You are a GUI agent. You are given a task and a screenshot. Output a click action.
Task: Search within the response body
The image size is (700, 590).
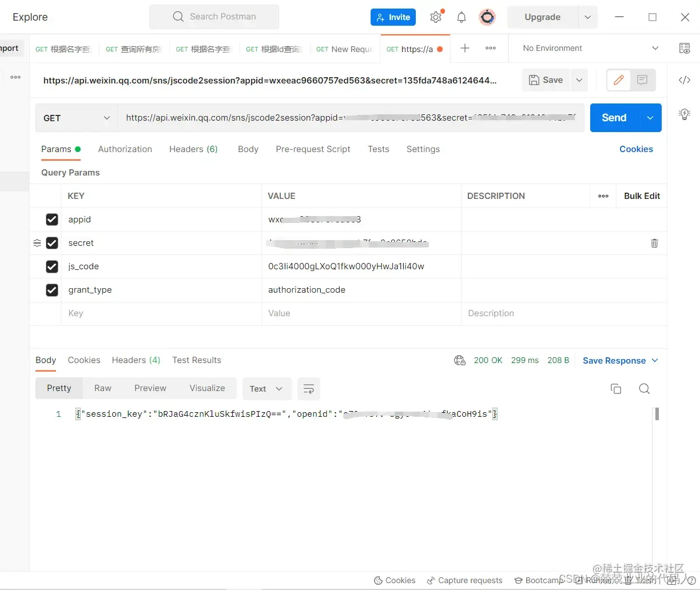644,389
